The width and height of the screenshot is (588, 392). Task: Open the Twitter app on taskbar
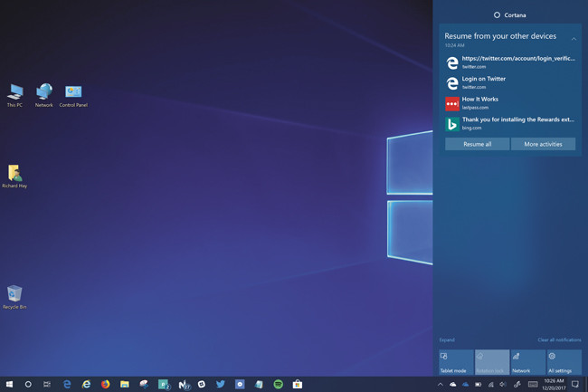click(221, 384)
